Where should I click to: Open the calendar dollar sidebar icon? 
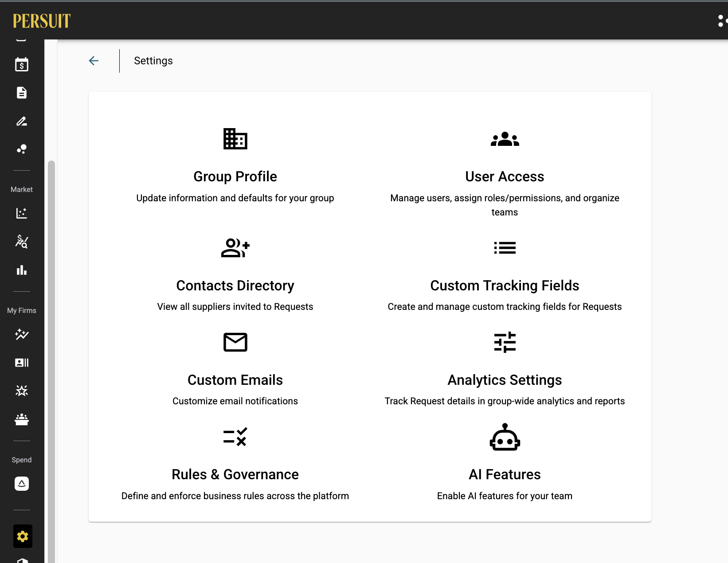[x=22, y=65]
